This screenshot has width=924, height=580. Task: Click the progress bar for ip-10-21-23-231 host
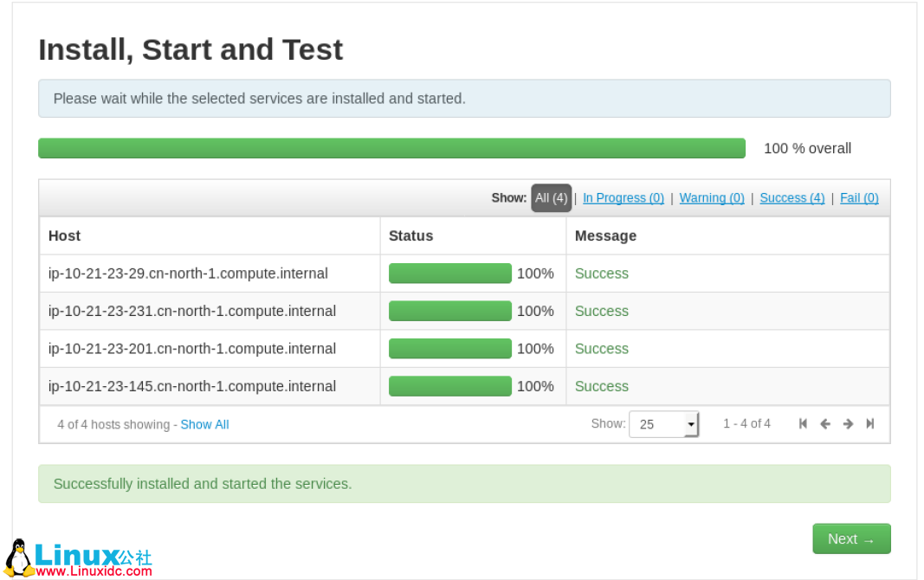[449, 312]
